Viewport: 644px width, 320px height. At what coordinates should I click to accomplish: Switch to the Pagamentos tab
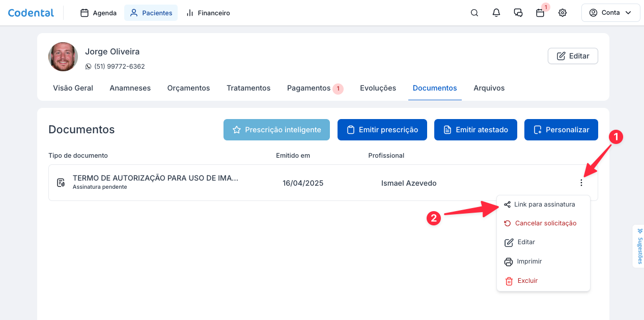click(309, 88)
